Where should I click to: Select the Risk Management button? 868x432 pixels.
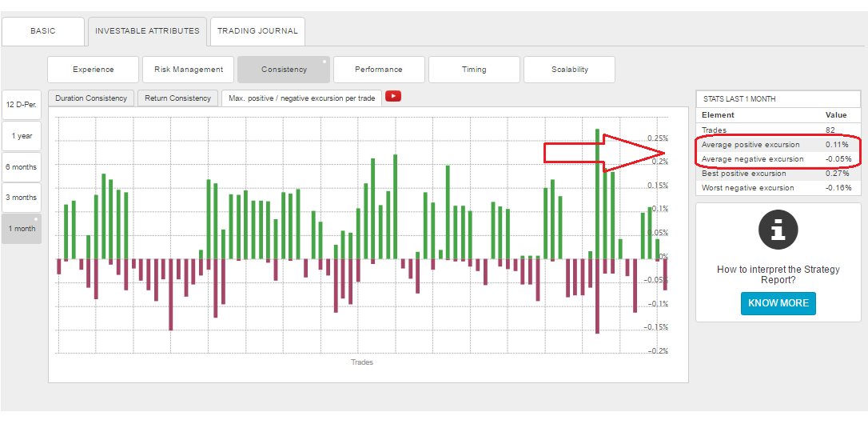pyautogui.click(x=189, y=70)
